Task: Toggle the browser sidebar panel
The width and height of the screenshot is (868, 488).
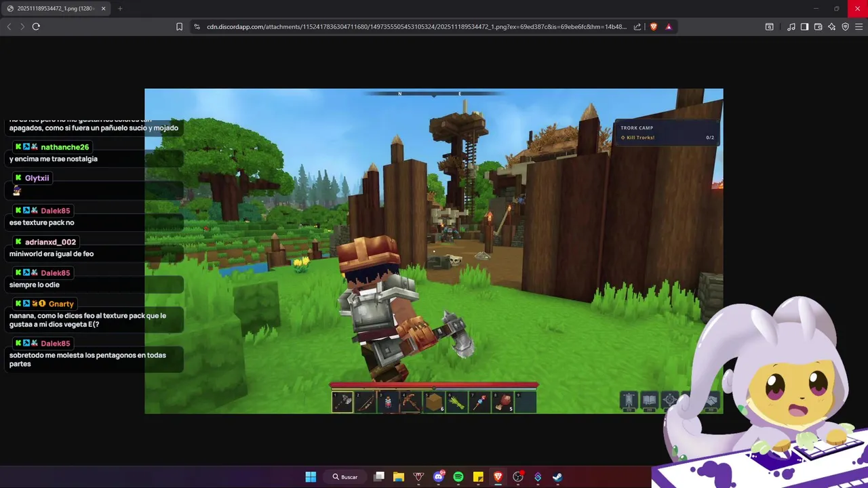Action: point(804,26)
